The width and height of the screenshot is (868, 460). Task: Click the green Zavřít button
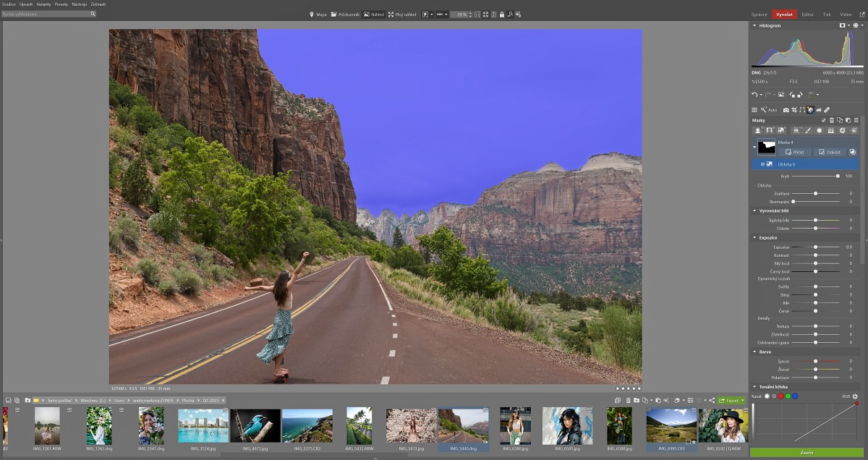click(x=806, y=453)
